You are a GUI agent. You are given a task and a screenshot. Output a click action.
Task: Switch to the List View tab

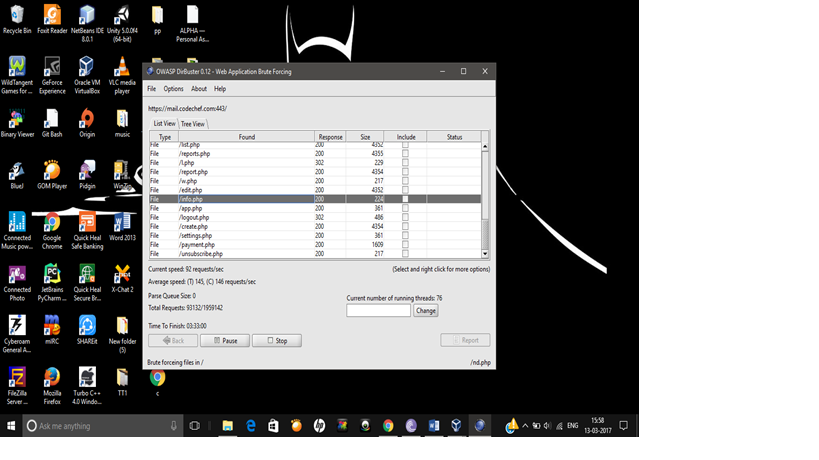pyautogui.click(x=164, y=123)
